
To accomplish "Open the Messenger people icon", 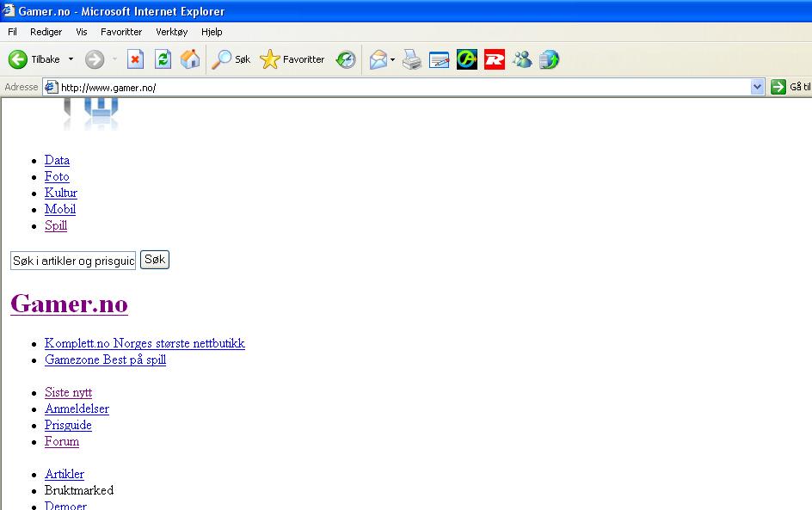I will click(522, 59).
